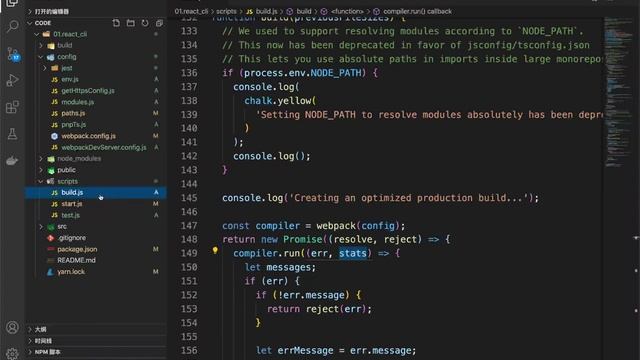Open package.json file
Screen dimensions: 640x360
[96, 249]
